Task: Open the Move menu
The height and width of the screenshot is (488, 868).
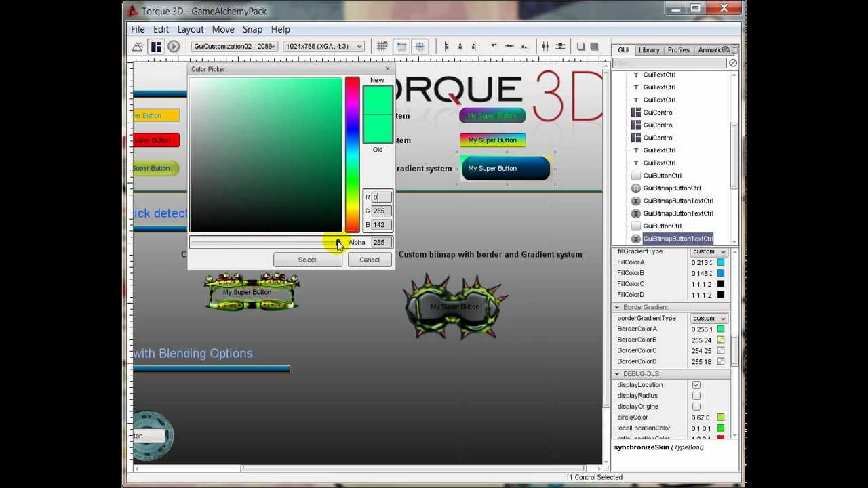Action: click(x=223, y=29)
